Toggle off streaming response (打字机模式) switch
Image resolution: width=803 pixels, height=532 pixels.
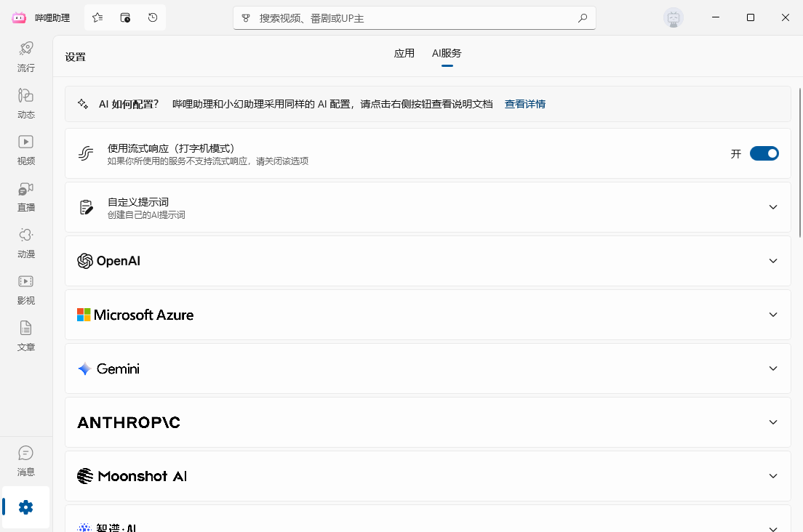tap(764, 153)
